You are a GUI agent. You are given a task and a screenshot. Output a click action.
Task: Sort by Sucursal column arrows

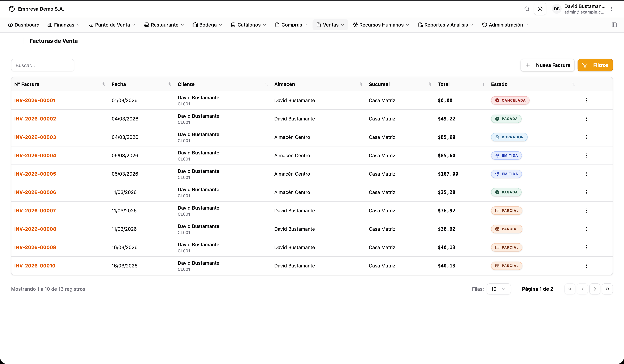(x=430, y=84)
